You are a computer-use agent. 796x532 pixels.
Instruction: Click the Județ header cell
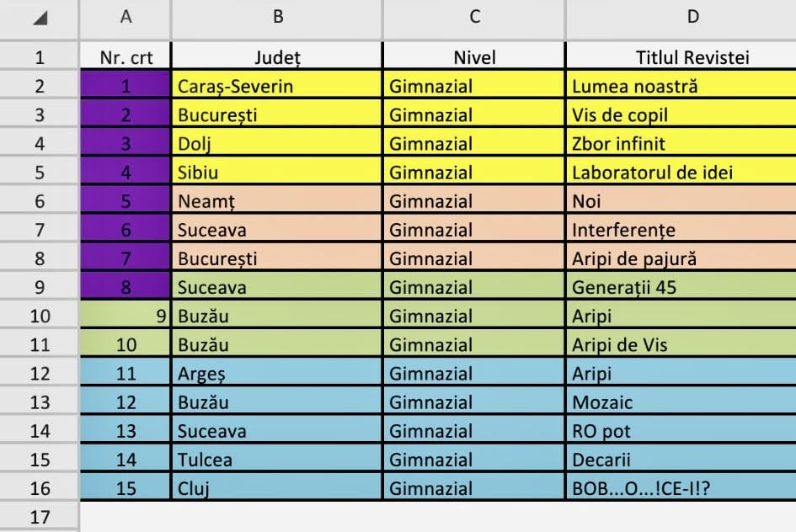[x=277, y=56]
